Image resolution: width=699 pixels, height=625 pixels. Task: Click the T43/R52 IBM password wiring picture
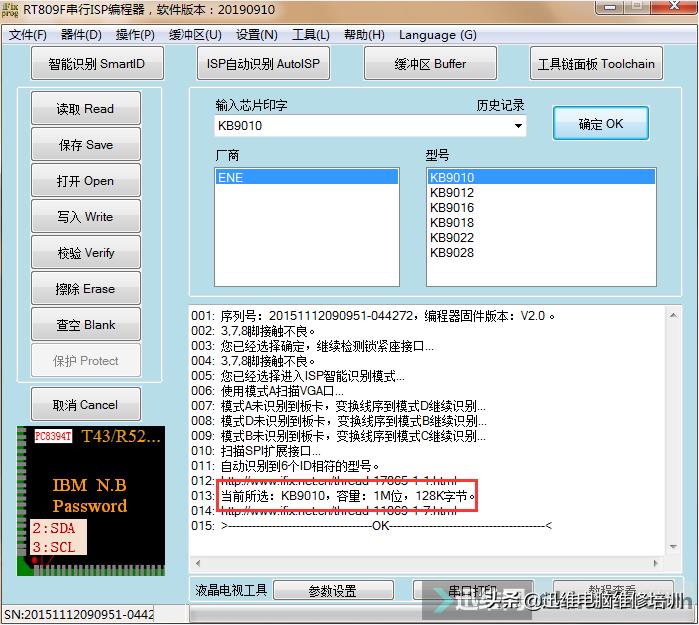(x=91, y=501)
